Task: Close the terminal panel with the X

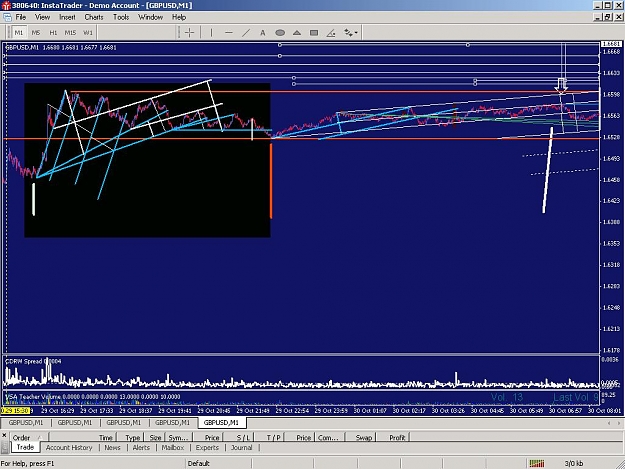Action: [x=4, y=436]
